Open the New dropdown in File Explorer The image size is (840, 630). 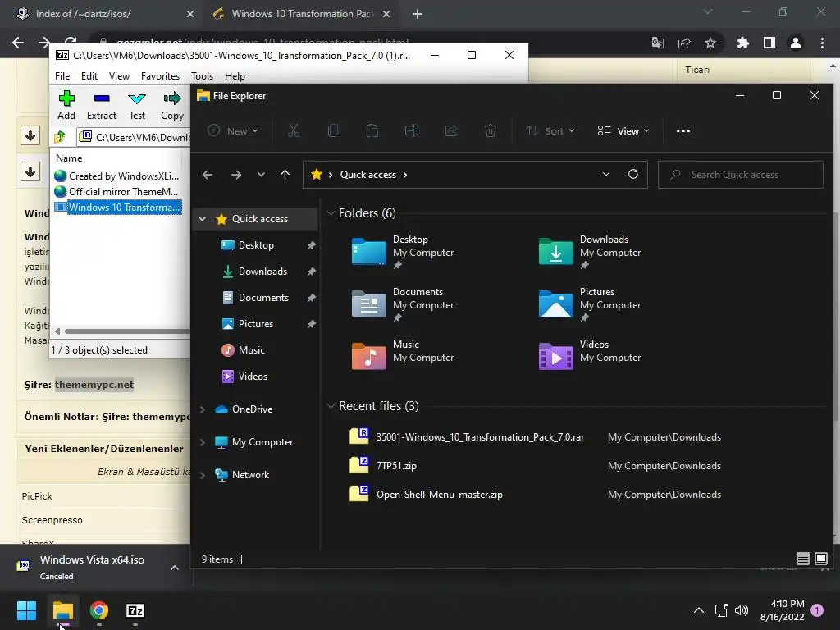(x=233, y=130)
